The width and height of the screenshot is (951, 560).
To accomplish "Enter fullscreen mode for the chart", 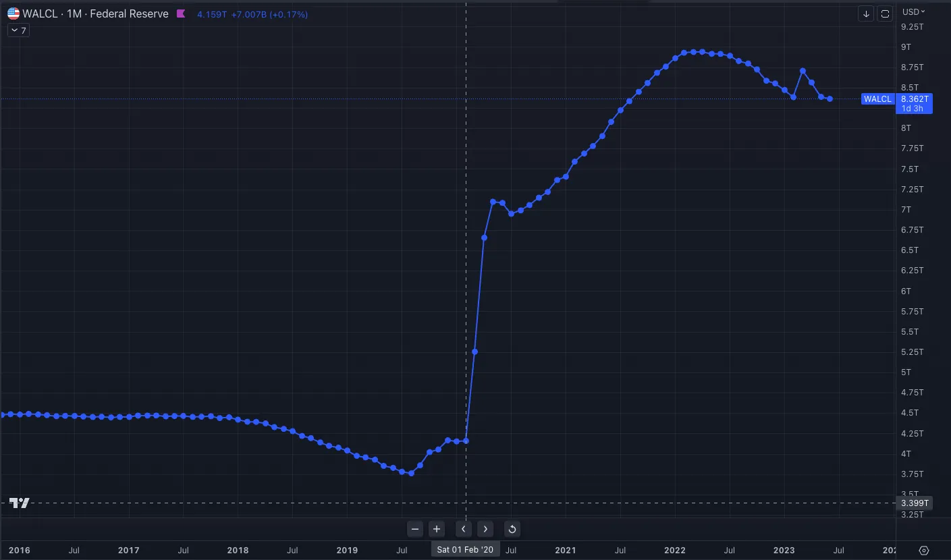I will point(885,13).
